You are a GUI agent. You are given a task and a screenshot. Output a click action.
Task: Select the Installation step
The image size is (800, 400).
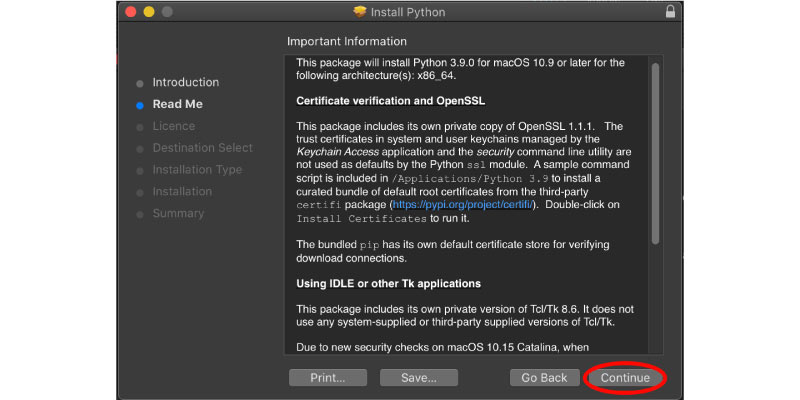click(x=182, y=192)
